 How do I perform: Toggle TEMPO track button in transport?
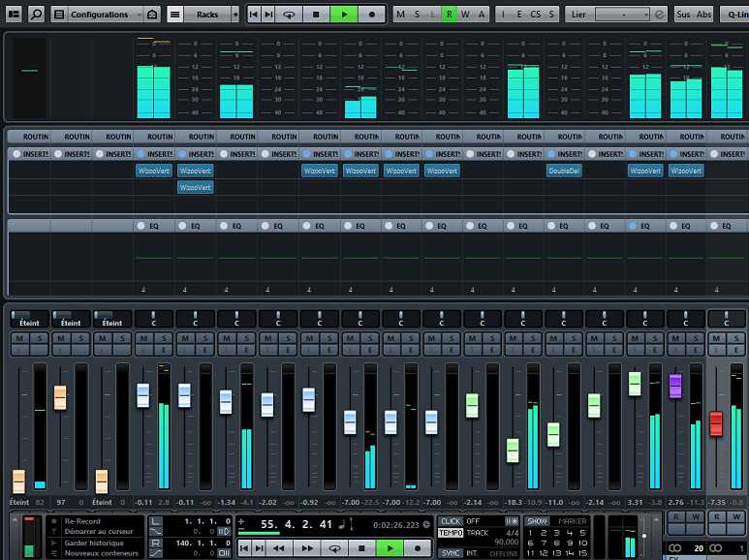[451, 533]
